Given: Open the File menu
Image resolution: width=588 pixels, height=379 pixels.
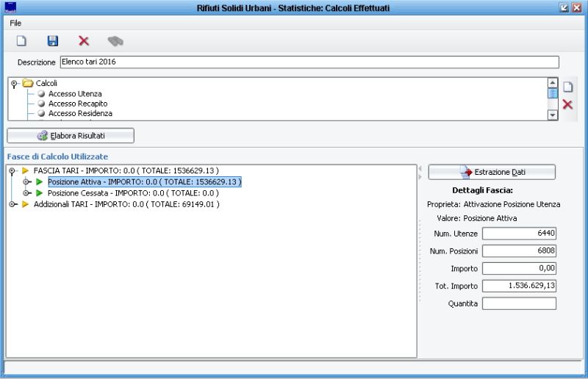Looking at the screenshot, I should (x=15, y=24).
